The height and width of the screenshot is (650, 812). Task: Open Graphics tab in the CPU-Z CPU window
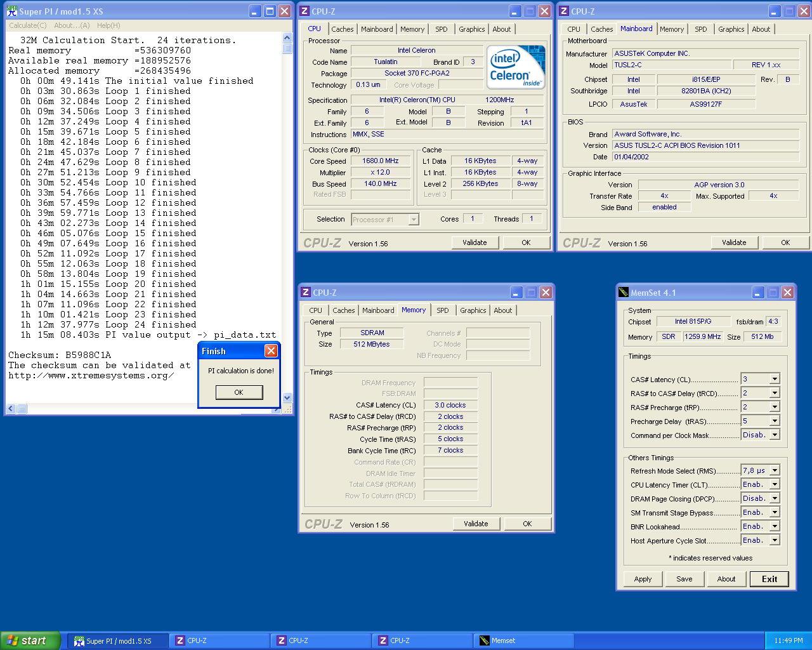pyautogui.click(x=471, y=29)
